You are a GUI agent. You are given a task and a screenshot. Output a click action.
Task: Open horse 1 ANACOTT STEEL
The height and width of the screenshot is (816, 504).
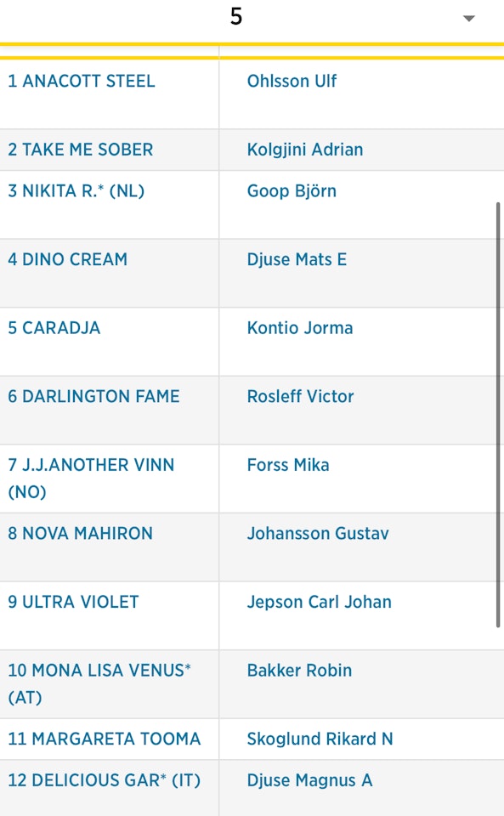pos(81,82)
